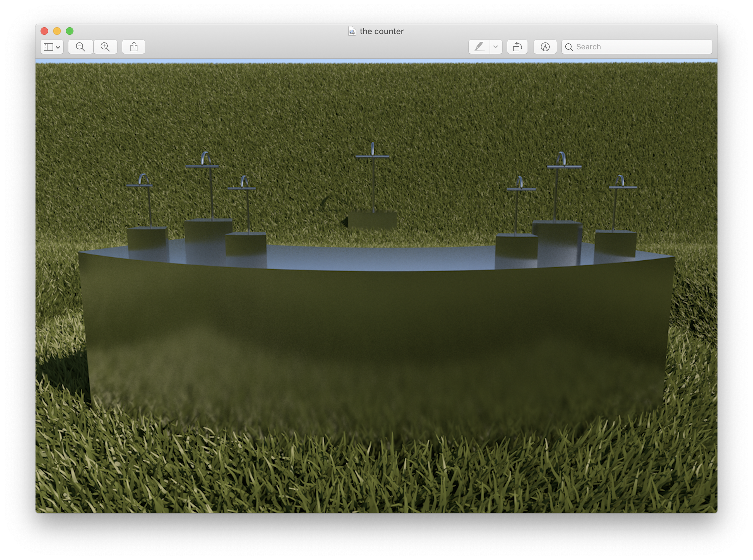Click the window title 'the counter'
Viewport: 753px width, 560px height.
pos(381,31)
